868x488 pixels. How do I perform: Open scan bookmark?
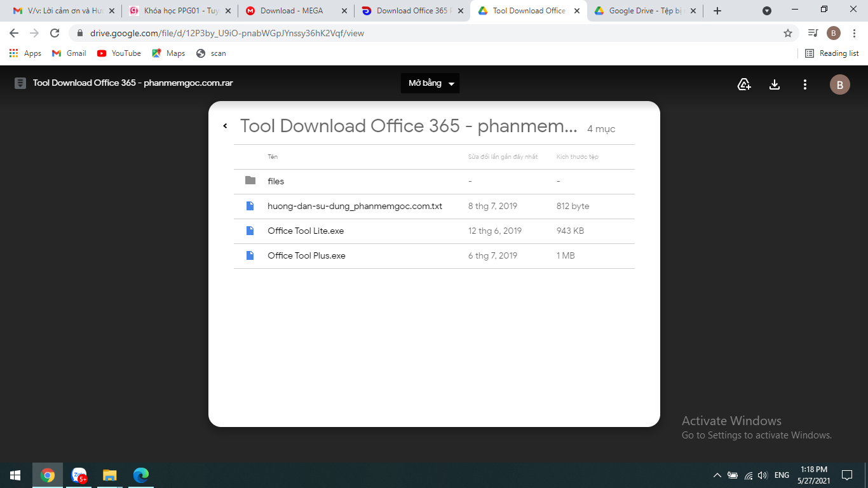(x=211, y=53)
